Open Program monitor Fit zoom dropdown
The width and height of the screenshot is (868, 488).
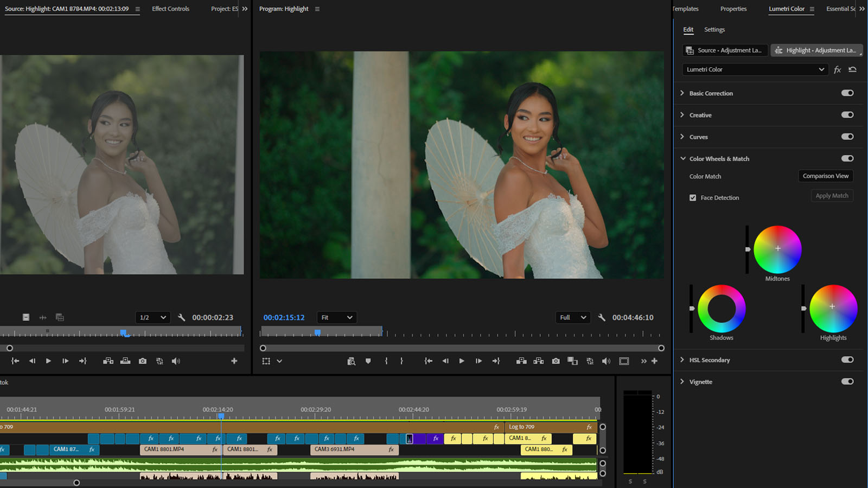(x=336, y=317)
